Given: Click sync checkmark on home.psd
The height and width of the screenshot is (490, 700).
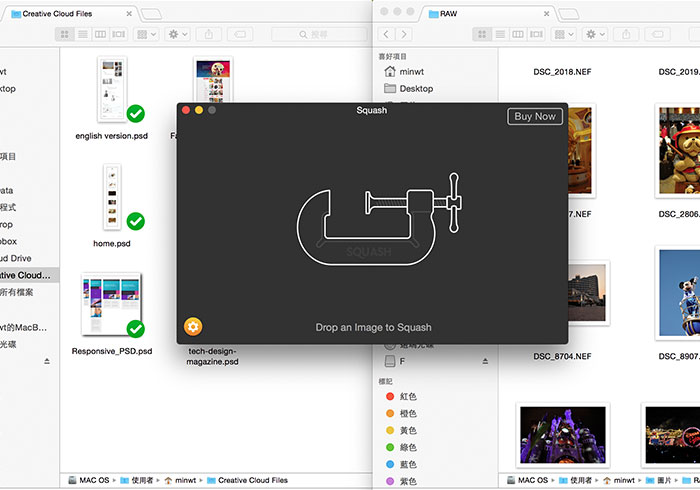Looking at the screenshot, I should pyautogui.click(x=136, y=221).
